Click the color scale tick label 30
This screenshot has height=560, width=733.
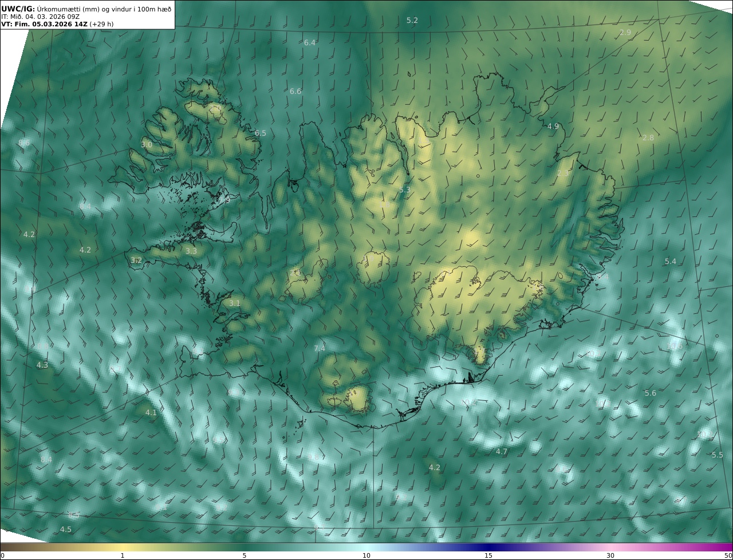click(x=610, y=555)
